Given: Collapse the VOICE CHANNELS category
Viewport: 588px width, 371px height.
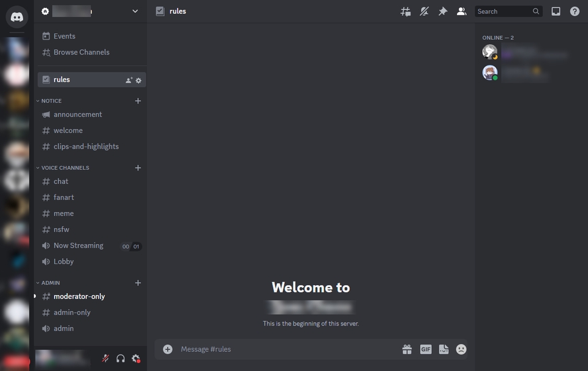Looking at the screenshot, I should click(65, 167).
